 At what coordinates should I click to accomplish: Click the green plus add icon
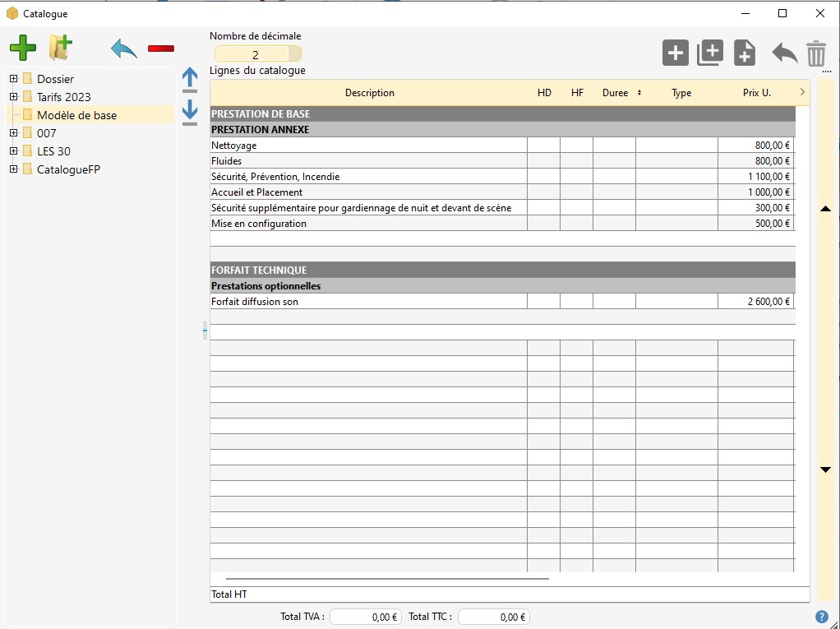click(x=23, y=48)
